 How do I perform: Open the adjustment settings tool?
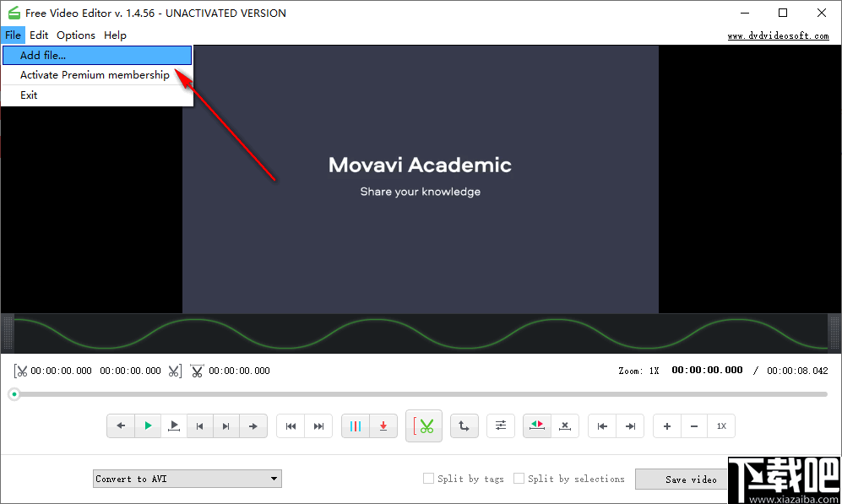[500, 425]
